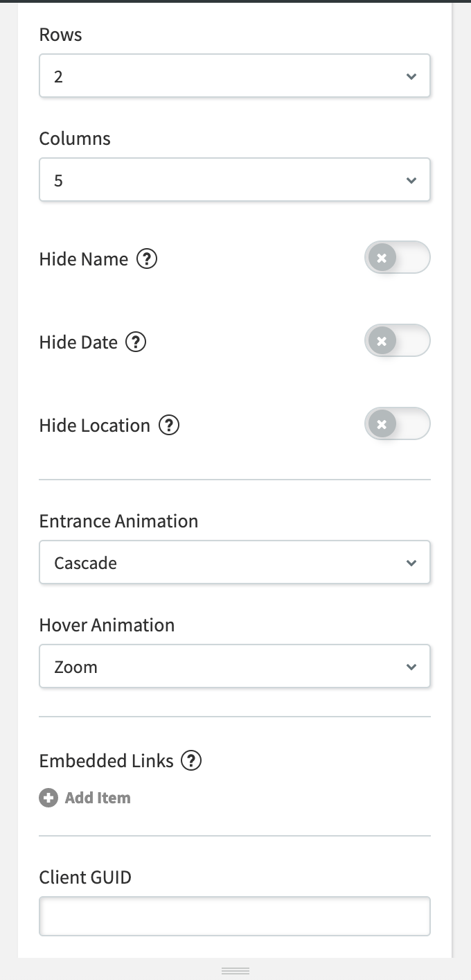Grab the panel resize handle at bottom

[x=235, y=970]
